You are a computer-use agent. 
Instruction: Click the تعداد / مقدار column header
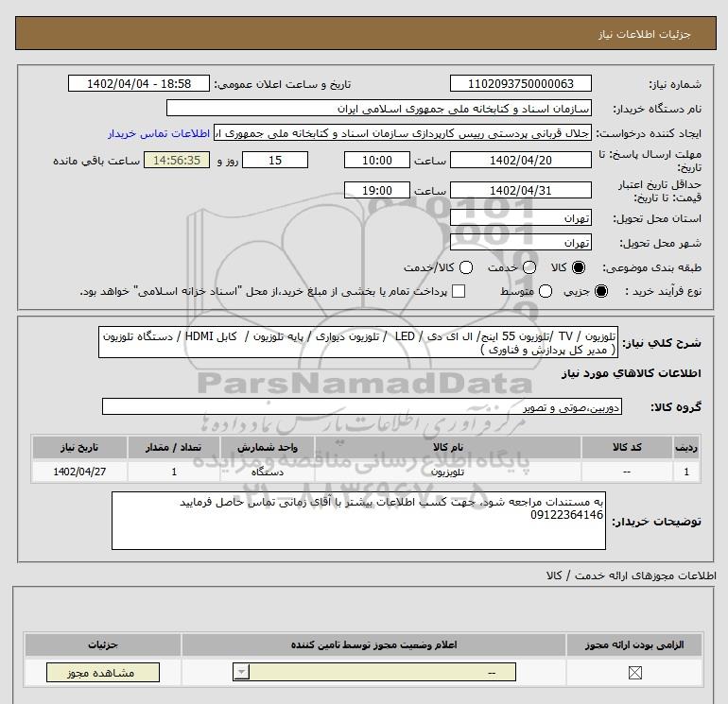point(174,447)
